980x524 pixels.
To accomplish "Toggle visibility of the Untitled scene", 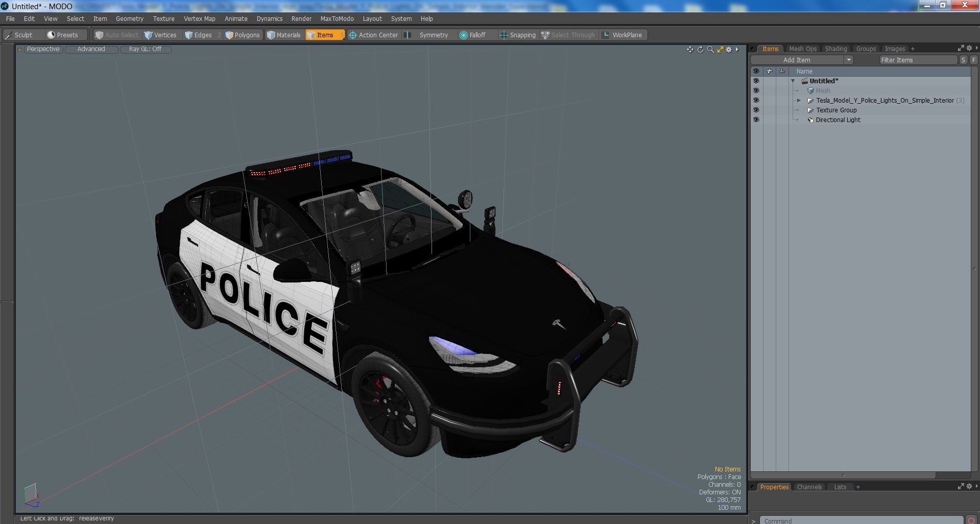I will point(756,81).
